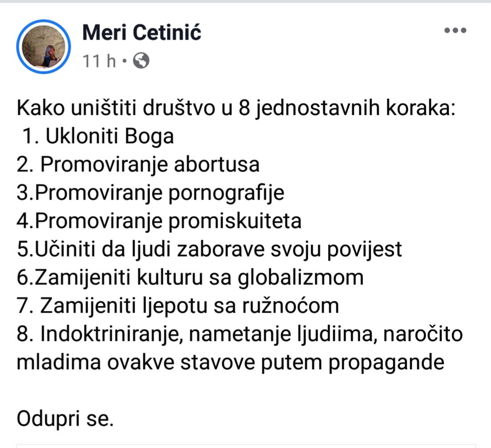The width and height of the screenshot is (491, 448).
Task: Click the word 'globalizmom' in step six
Action: coord(300,278)
